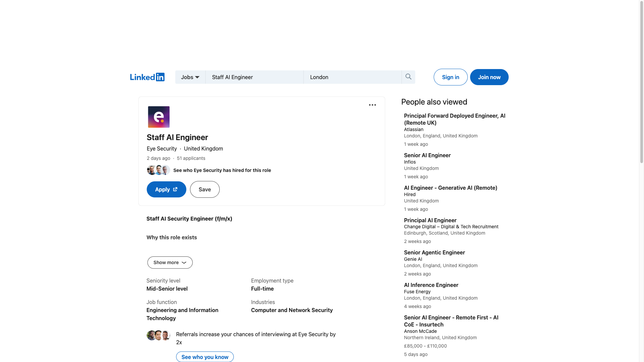The width and height of the screenshot is (644, 362).
Task: Click the hired employees avatar group
Action: [158, 170]
